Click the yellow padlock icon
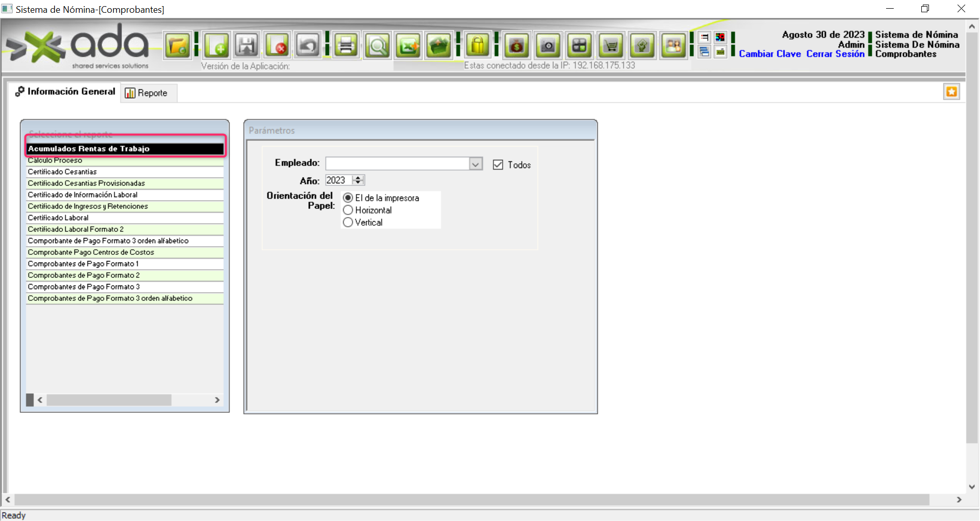Viewport: 980px width, 521px height. point(478,46)
